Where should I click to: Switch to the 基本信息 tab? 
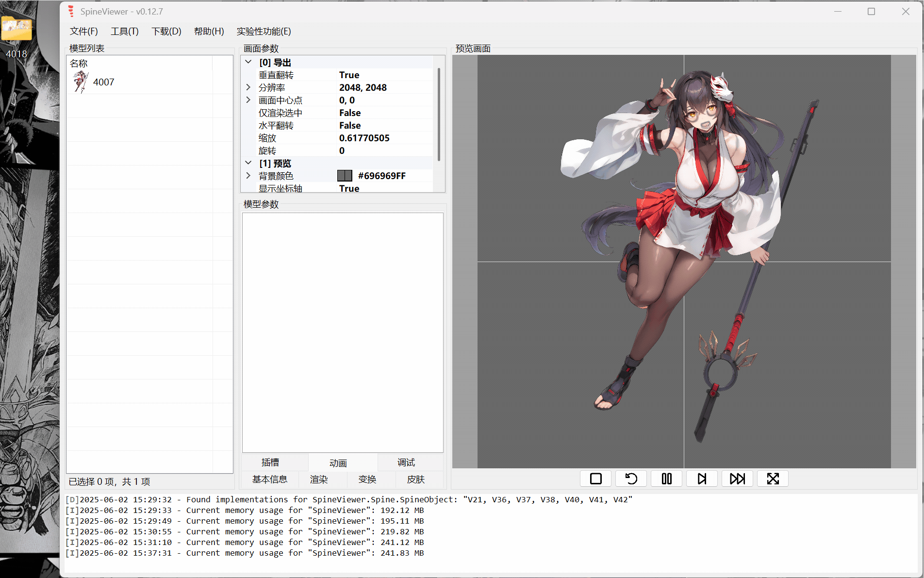click(x=270, y=479)
